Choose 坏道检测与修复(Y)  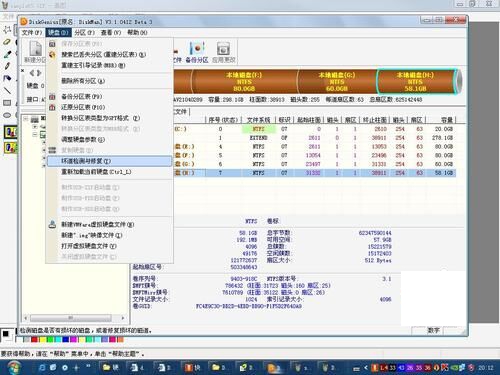(109, 161)
